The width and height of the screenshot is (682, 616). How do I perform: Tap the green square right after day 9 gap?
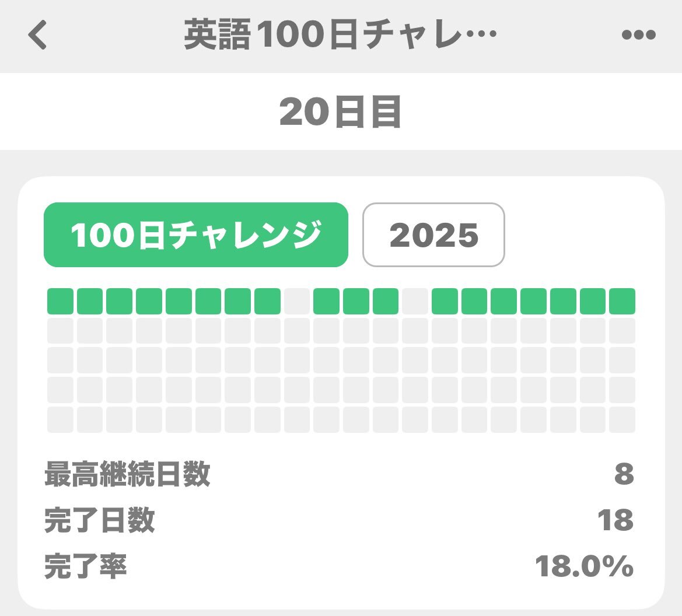pos(326,301)
